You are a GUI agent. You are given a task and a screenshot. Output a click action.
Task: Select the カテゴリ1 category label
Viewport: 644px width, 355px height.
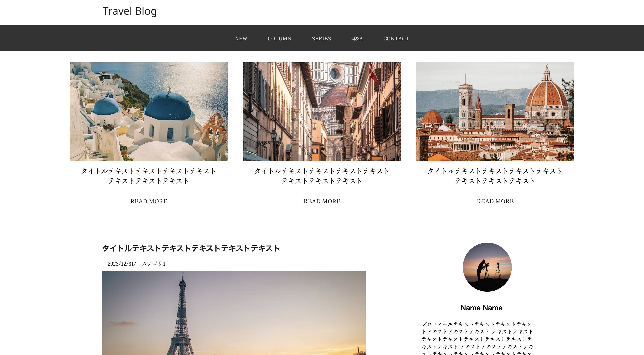point(153,264)
